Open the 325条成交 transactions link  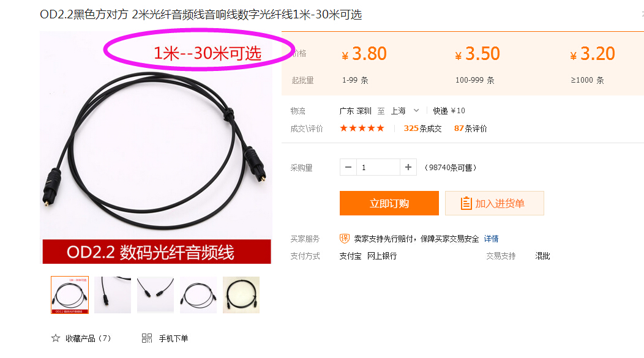pos(422,129)
